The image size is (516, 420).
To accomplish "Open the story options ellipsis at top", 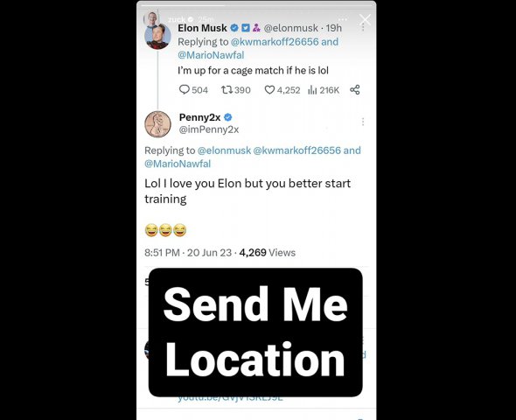I will click(x=343, y=20).
